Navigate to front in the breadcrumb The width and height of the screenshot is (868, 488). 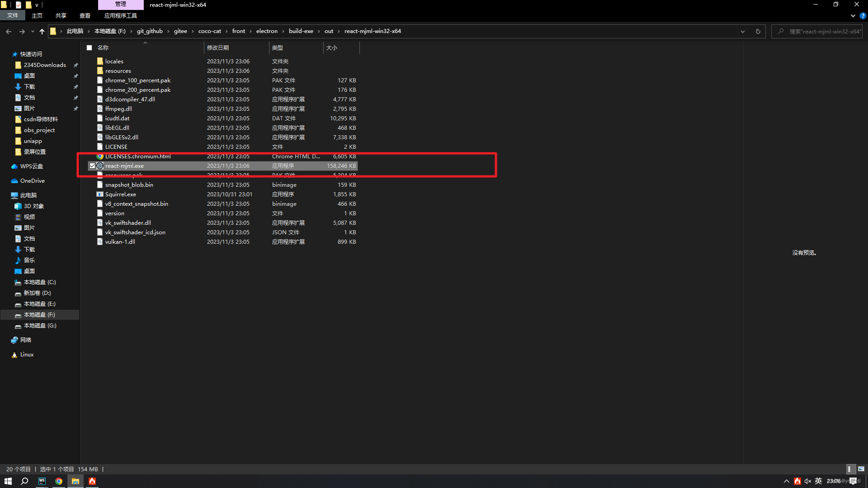pyautogui.click(x=239, y=31)
